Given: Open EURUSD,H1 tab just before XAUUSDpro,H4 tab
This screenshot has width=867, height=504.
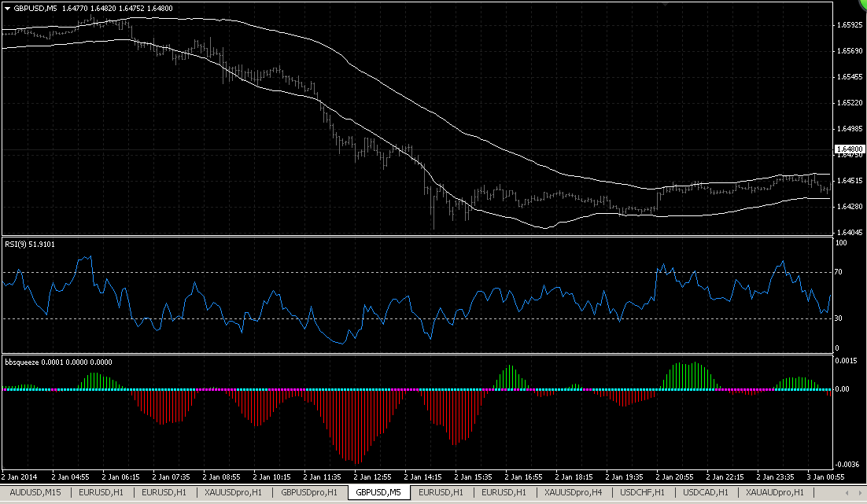Looking at the screenshot, I should tap(504, 492).
